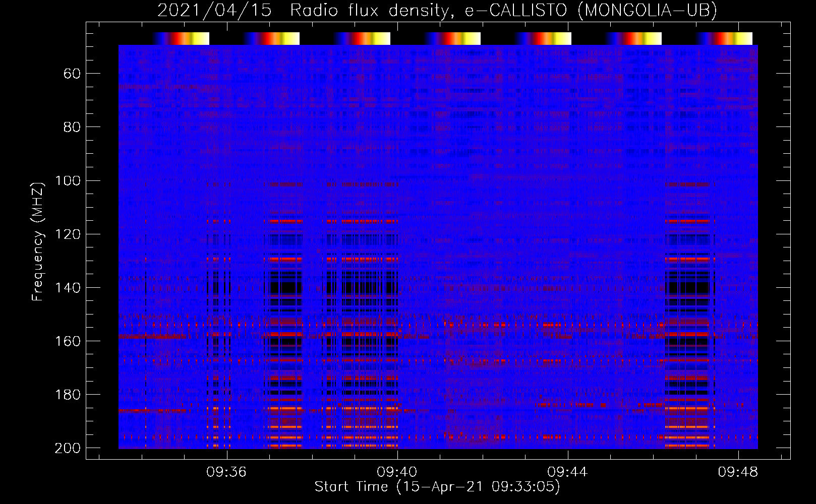Click the 60 MHz frequency tick label
The image size is (816, 504).
point(72,74)
